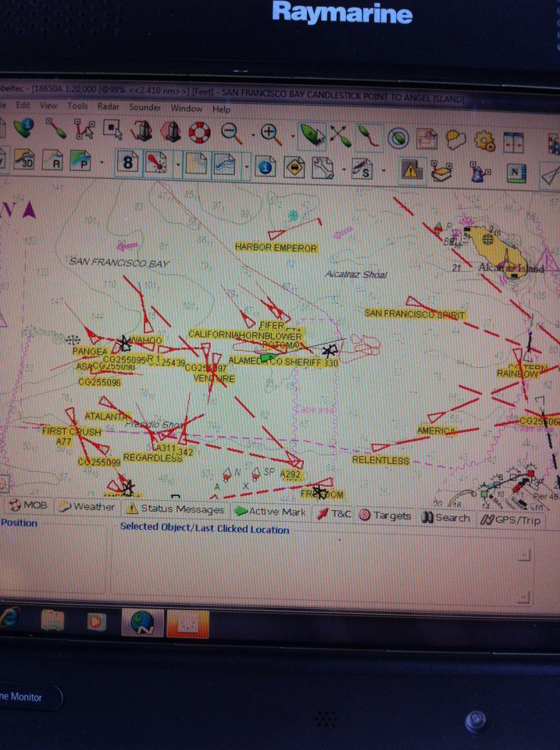The height and width of the screenshot is (750, 560).
Task: Toggle the depth contours chart icon
Action: pos(224,165)
